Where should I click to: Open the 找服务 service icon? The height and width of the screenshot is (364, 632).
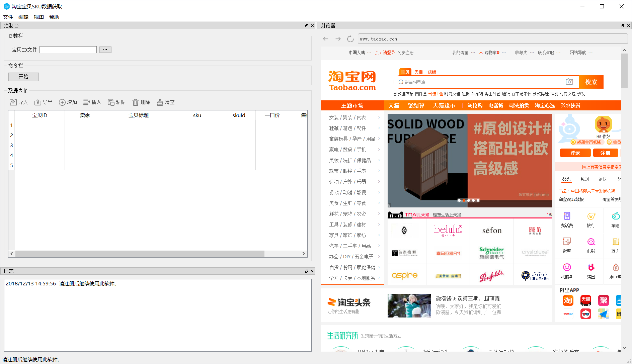567,267
